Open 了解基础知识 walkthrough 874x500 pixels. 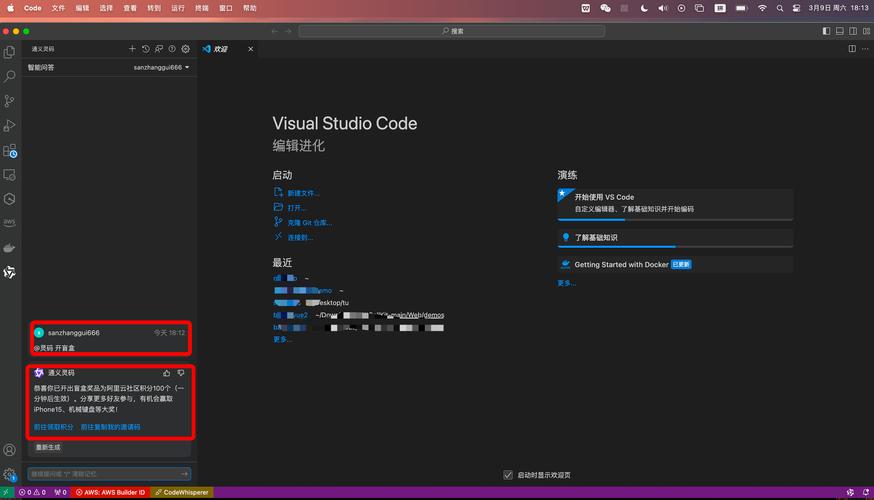coord(675,237)
